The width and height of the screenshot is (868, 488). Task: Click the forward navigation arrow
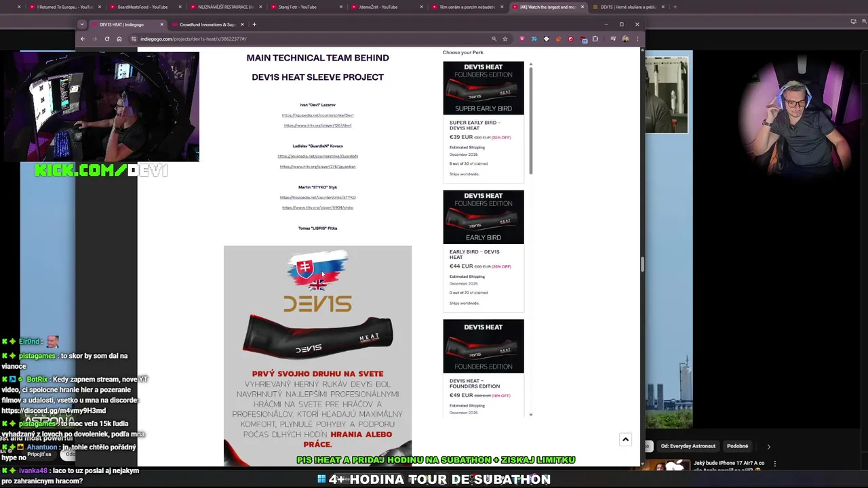coord(95,39)
